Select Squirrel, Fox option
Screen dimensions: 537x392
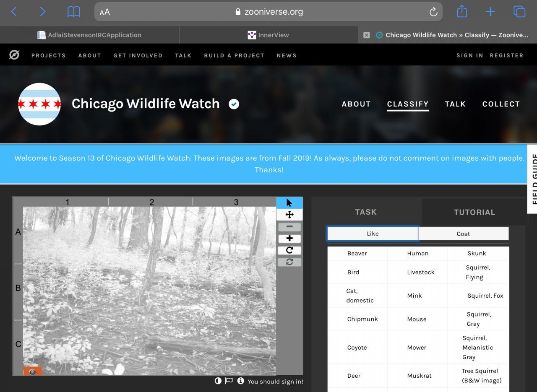478,296
